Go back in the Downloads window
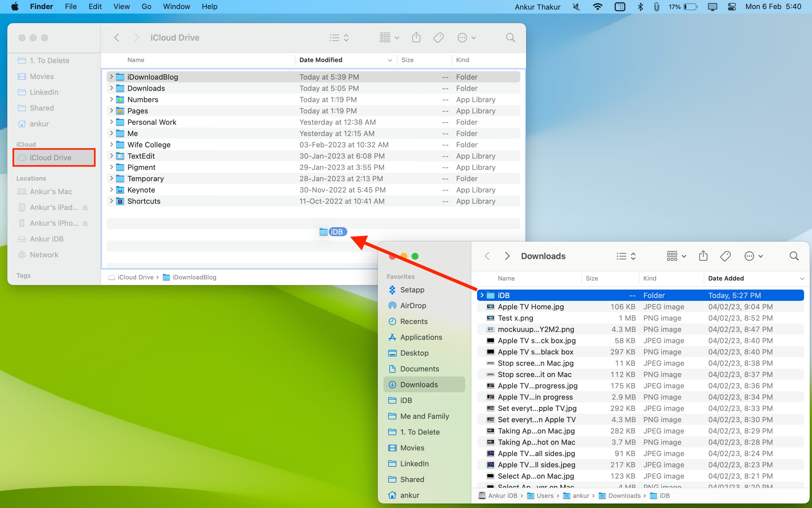Image resolution: width=812 pixels, height=508 pixels. pos(487,256)
